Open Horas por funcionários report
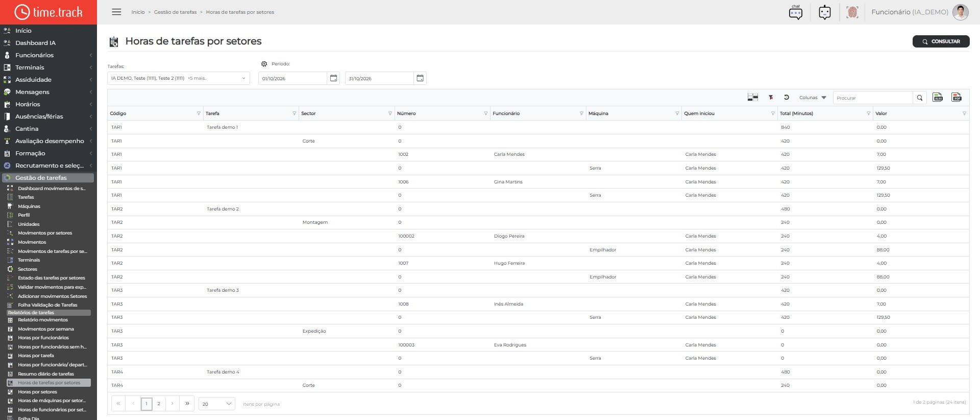 tap(43, 338)
